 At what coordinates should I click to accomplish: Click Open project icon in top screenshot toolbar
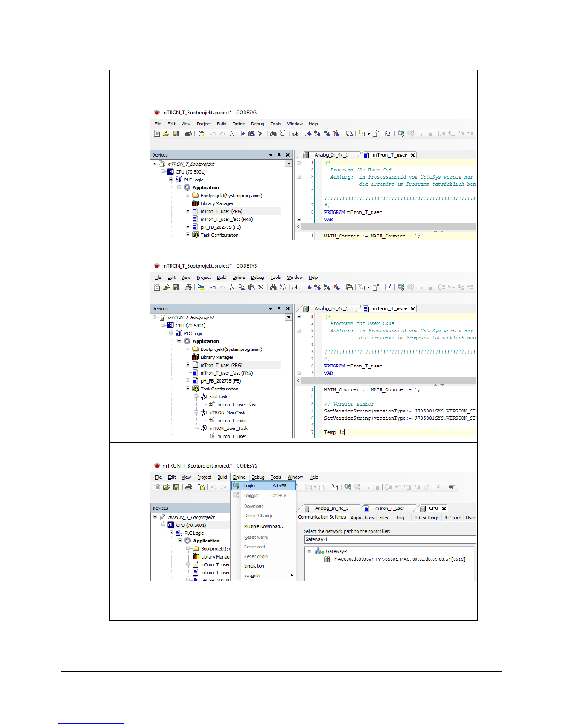click(x=166, y=134)
